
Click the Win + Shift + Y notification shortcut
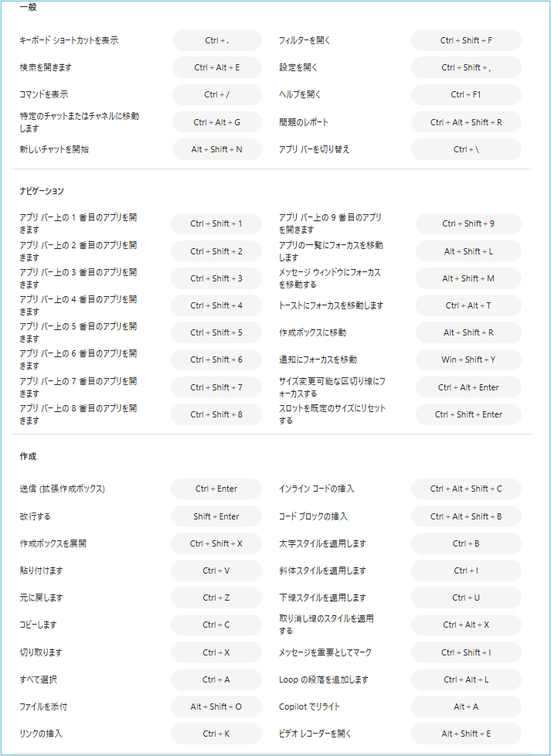click(x=468, y=359)
